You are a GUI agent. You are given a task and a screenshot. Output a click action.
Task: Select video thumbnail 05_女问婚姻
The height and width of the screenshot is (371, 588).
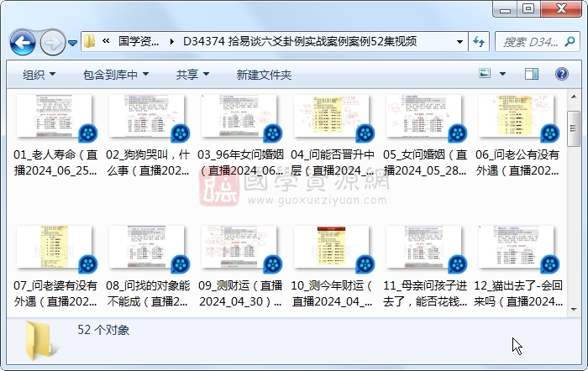pos(423,116)
